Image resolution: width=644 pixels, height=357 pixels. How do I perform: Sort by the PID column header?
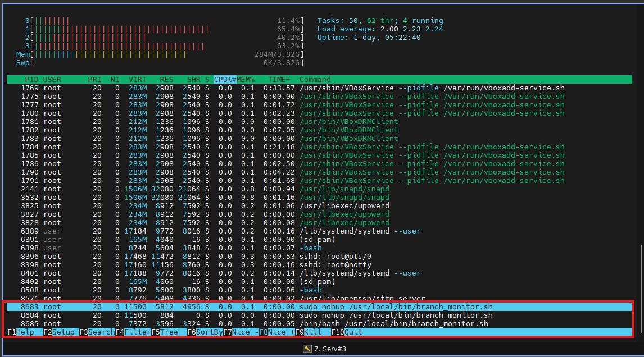pyautogui.click(x=31, y=80)
